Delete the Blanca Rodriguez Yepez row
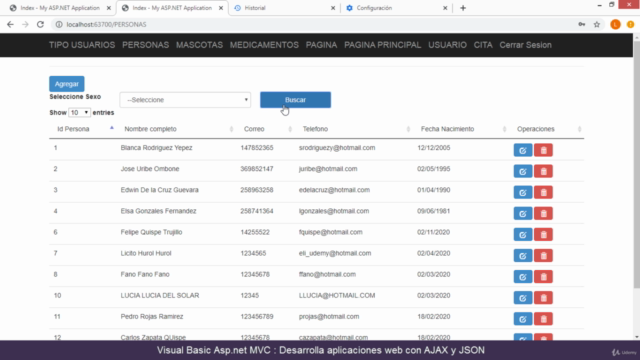 point(543,150)
